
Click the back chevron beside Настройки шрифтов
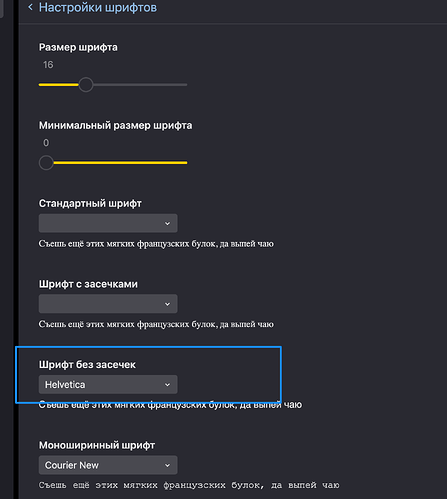[30, 7]
